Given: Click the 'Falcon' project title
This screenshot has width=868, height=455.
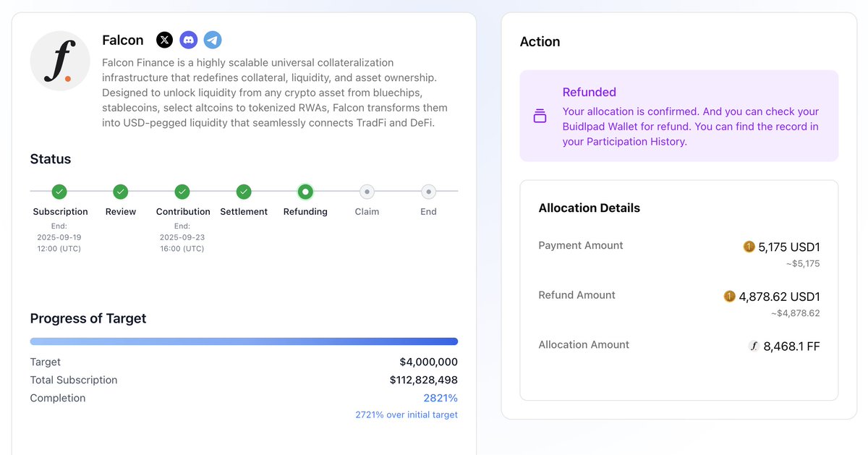Looking at the screenshot, I should click(123, 41).
